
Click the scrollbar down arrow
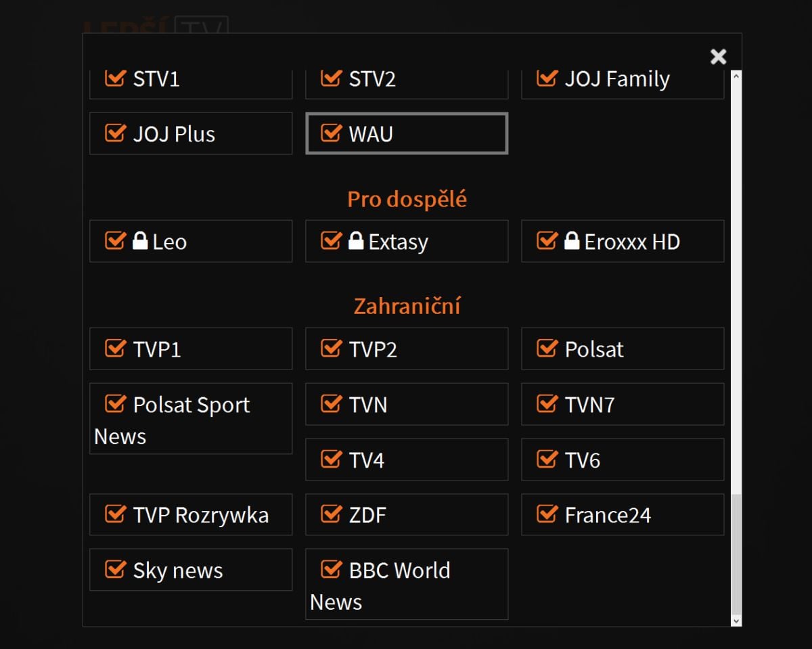click(736, 620)
